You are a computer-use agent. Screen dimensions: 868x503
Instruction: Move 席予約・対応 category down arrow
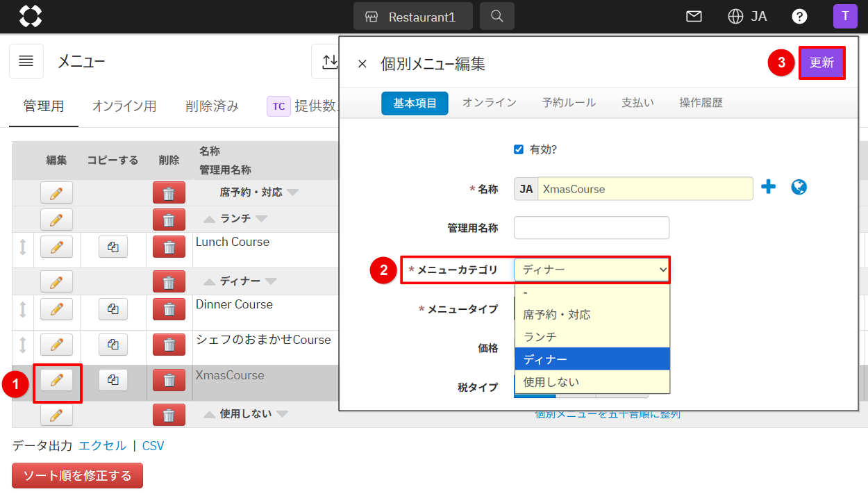[x=292, y=192]
